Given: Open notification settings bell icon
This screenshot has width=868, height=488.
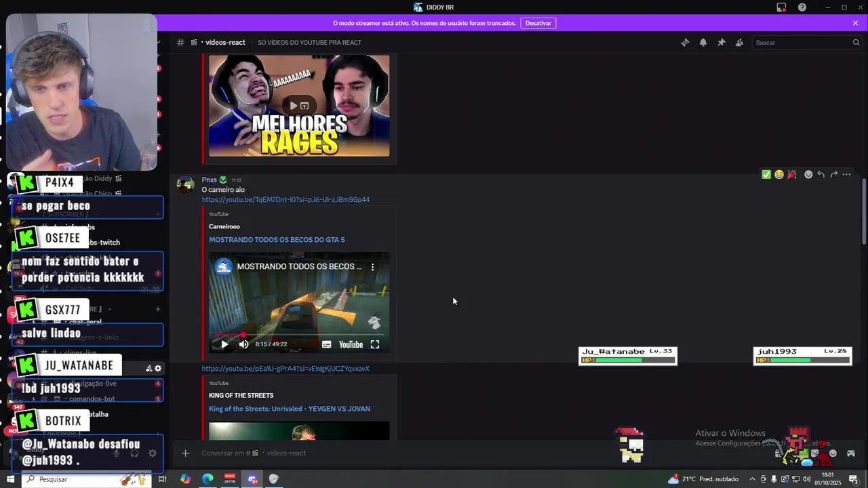Looking at the screenshot, I should (703, 42).
